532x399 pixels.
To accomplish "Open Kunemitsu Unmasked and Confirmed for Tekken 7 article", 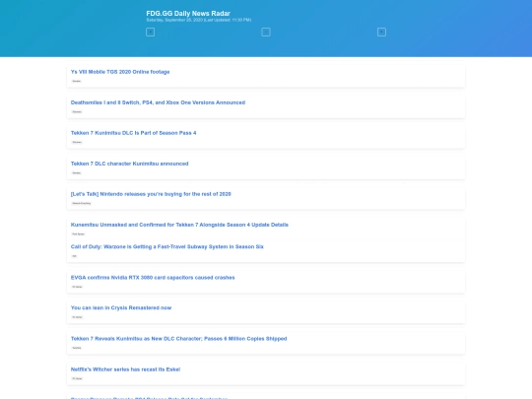I will [179, 225].
